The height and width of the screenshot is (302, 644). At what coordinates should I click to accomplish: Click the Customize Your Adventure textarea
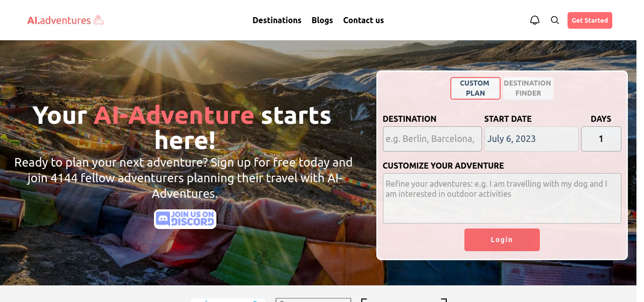(x=502, y=198)
